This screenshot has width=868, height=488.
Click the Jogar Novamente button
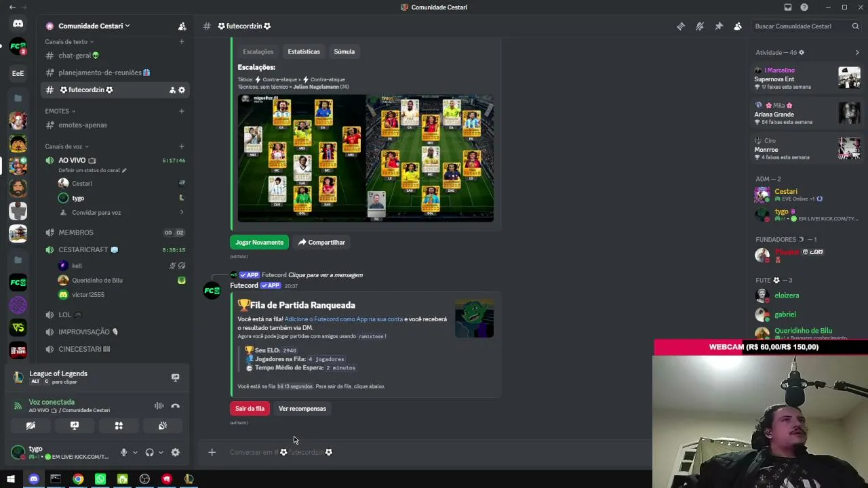click(x=259, y=242)
